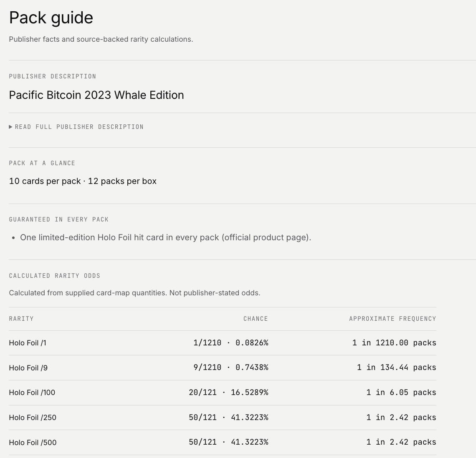Viewport: 476px width, 458px height.
Task: Select Holo Foil /500 frequency '1 in 2.42 packs'
Action: coord(401,442)
